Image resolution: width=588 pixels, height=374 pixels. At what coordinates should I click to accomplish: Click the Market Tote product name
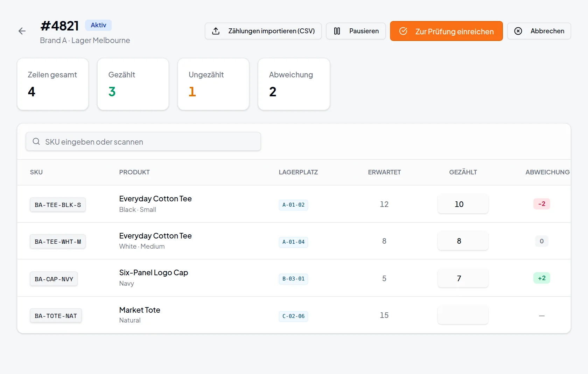point(140,310)
